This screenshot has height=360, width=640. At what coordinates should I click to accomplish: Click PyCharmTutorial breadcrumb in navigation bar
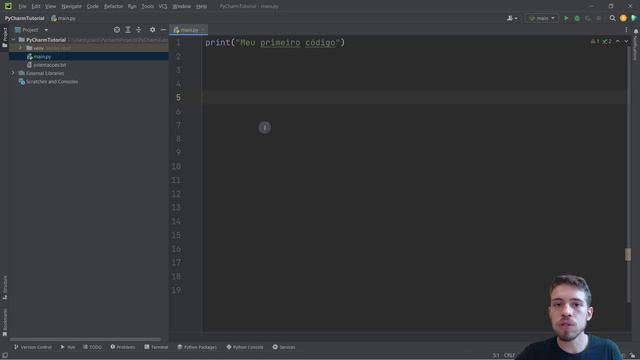click(24, 18)
